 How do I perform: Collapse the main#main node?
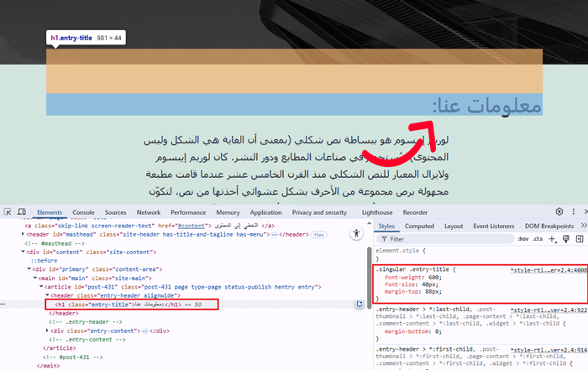pos(35,279)
